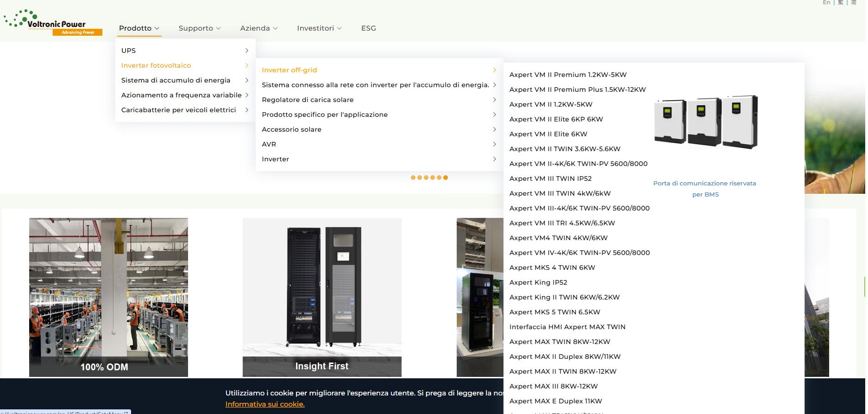Open Axpert MAX II TWIN 8KW-12KW
Screen dimensions: 868x414
[x=563, y=371]
